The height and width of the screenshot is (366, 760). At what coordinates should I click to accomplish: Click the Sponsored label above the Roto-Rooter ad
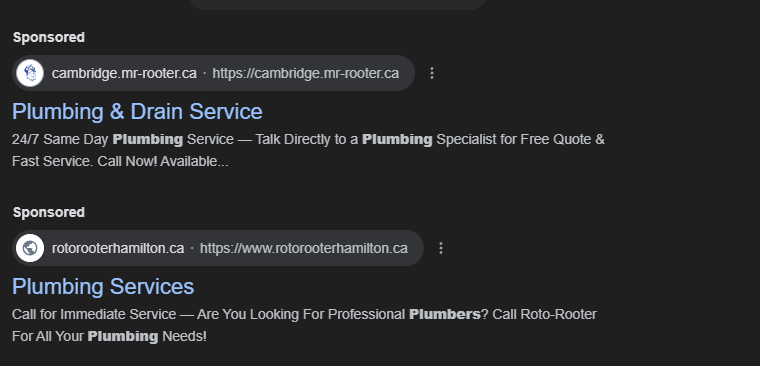click(x=49, y=212)
